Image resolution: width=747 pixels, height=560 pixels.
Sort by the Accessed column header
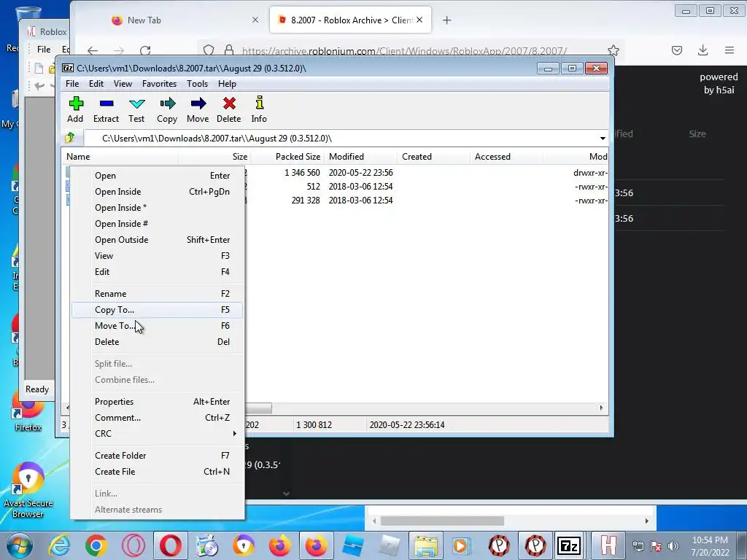506,157
